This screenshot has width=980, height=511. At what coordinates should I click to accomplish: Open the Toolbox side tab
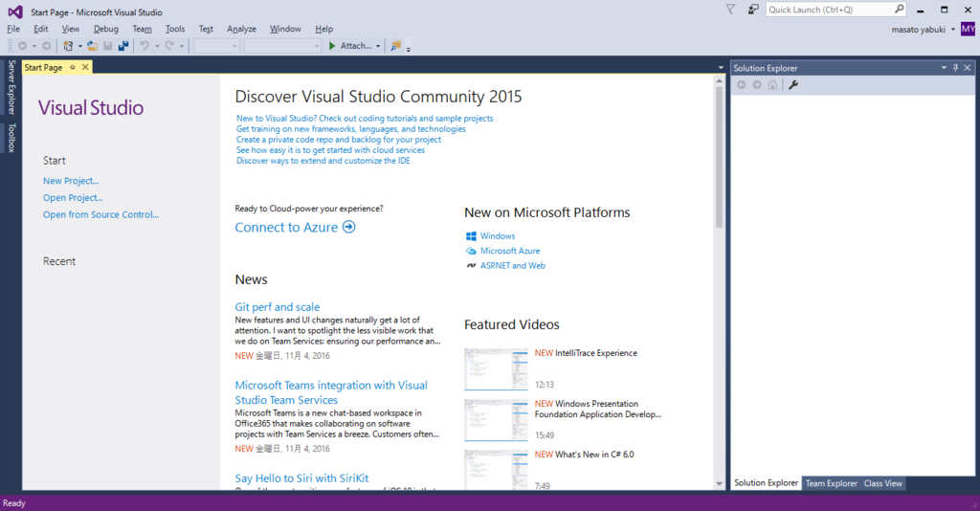click(x=11, y=138)
